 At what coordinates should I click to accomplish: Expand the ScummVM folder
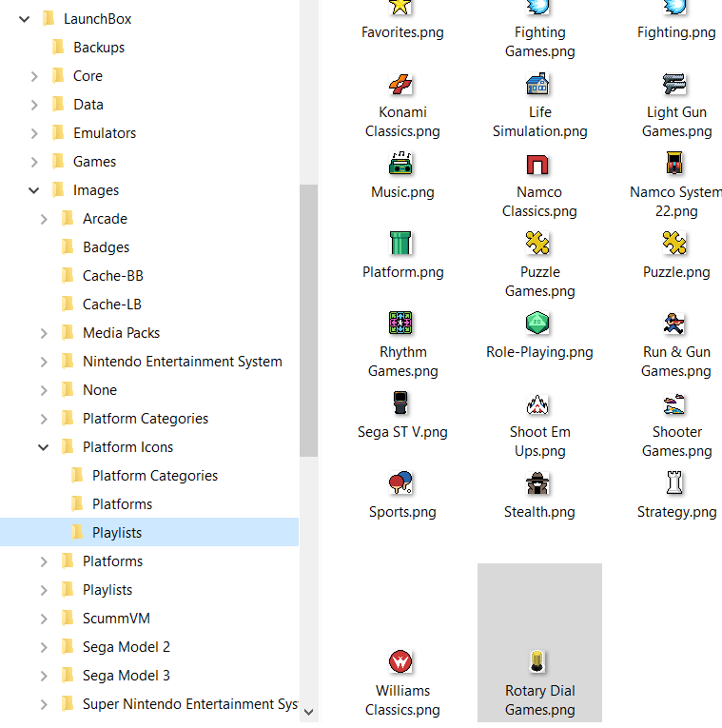(x=44, y=619)
